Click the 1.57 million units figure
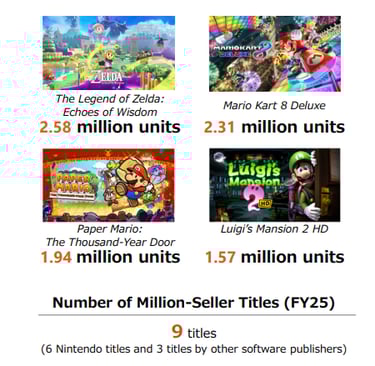Viewport: 375px width, 366px height. (274, 257)
